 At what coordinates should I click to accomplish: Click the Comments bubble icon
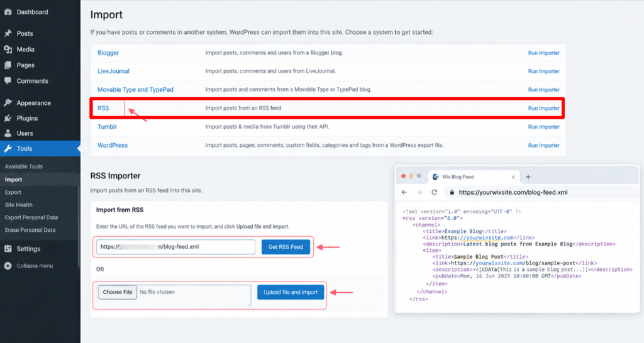[x=8, y=81]
